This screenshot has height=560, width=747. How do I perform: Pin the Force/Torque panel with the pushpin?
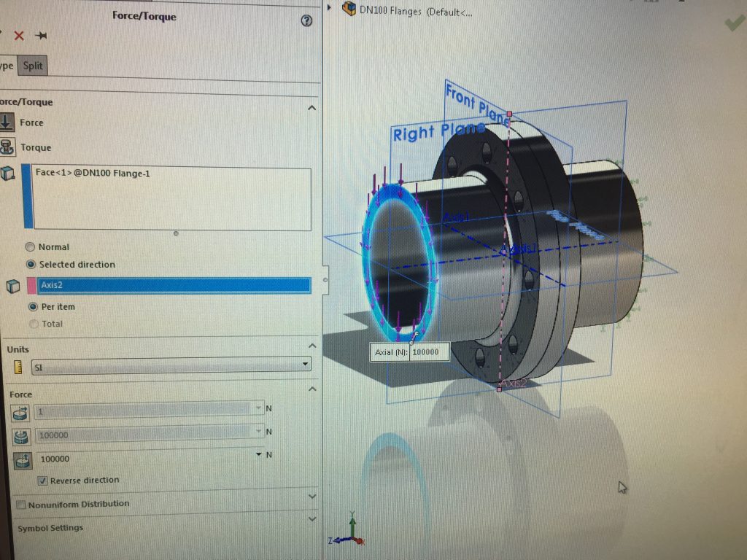(41, 36)
